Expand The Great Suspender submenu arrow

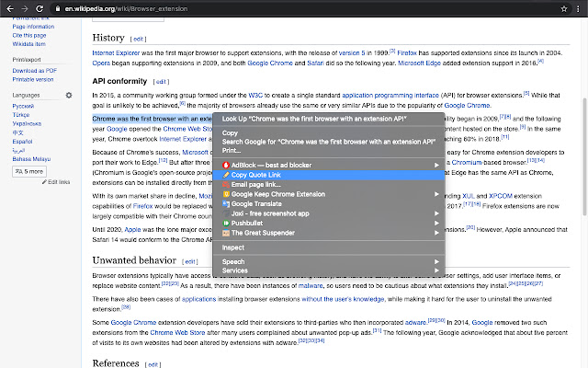[x=436, y=233]
